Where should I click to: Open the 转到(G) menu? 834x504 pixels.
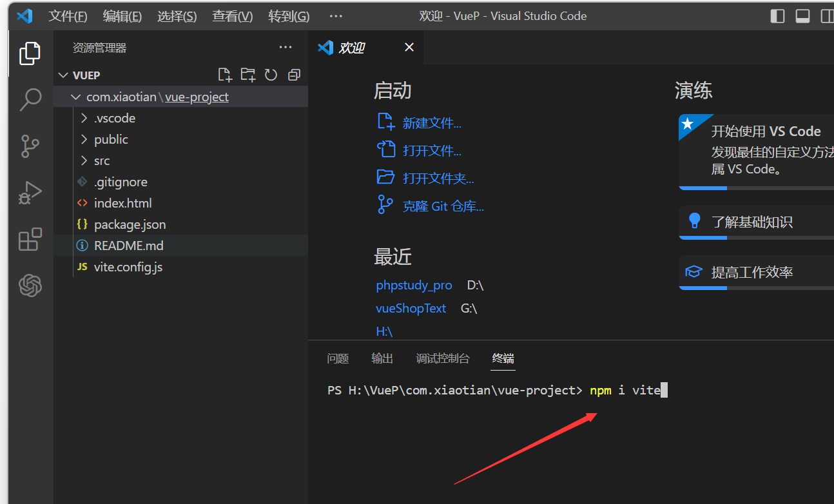tap(289, 16)
